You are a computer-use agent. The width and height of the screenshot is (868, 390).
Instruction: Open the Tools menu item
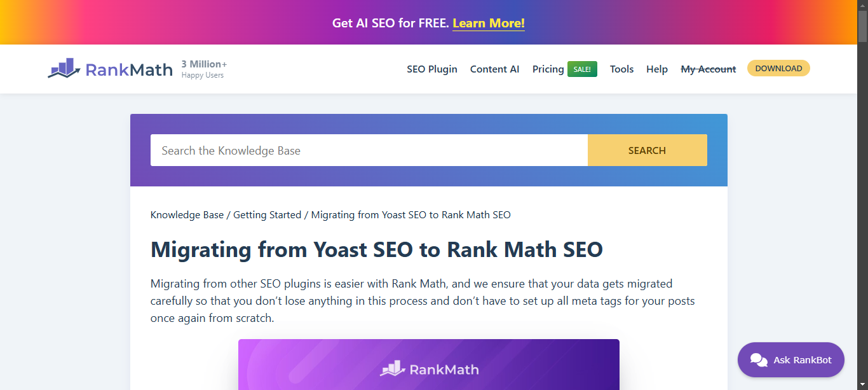621,69
